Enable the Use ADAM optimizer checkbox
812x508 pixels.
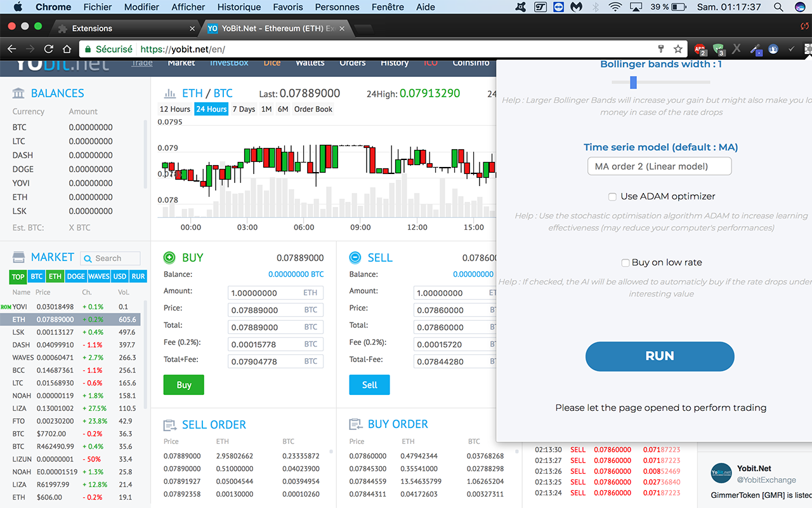tap(612, 197)
